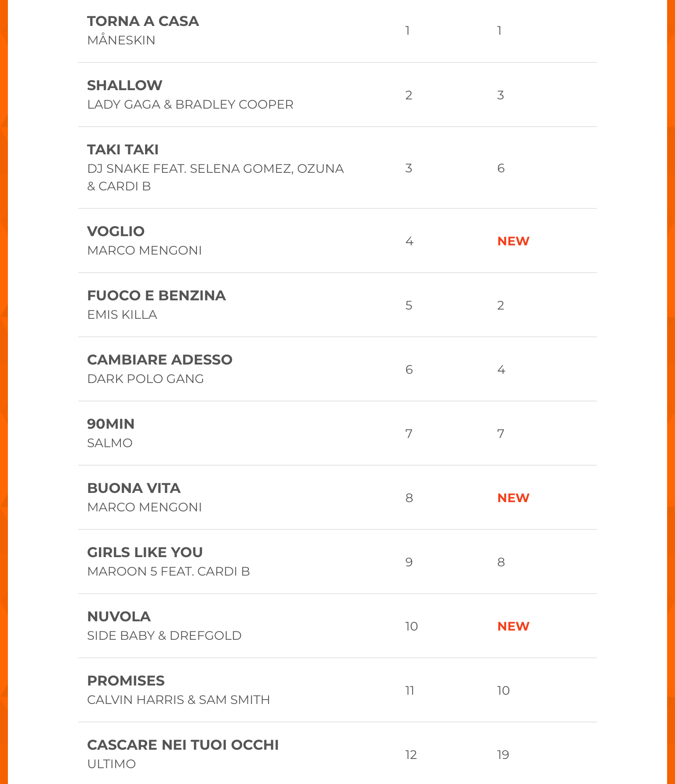
Task: Click Lady Gaga & Bradley Cooper artist text
Action: tap(190, 104)
